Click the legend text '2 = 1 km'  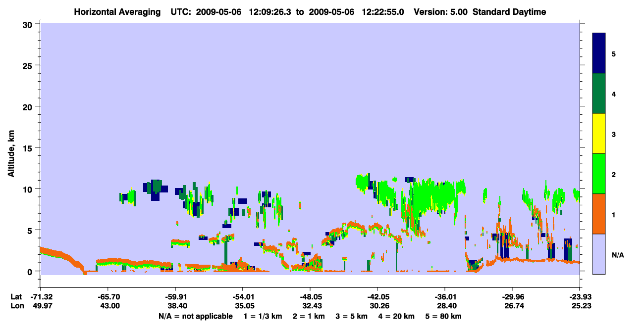[309, 316]
